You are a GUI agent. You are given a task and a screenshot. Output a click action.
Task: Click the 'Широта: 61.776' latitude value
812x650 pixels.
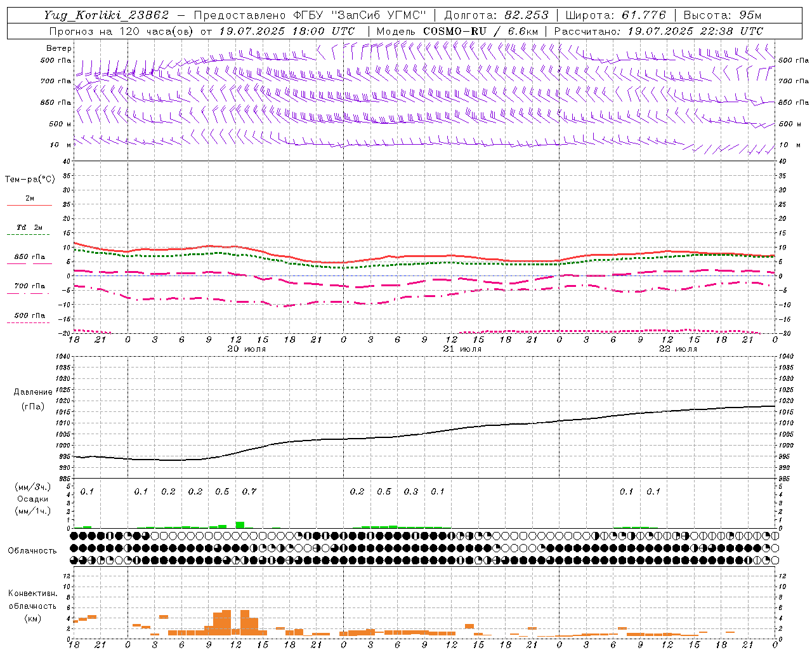tap(615, 15)
